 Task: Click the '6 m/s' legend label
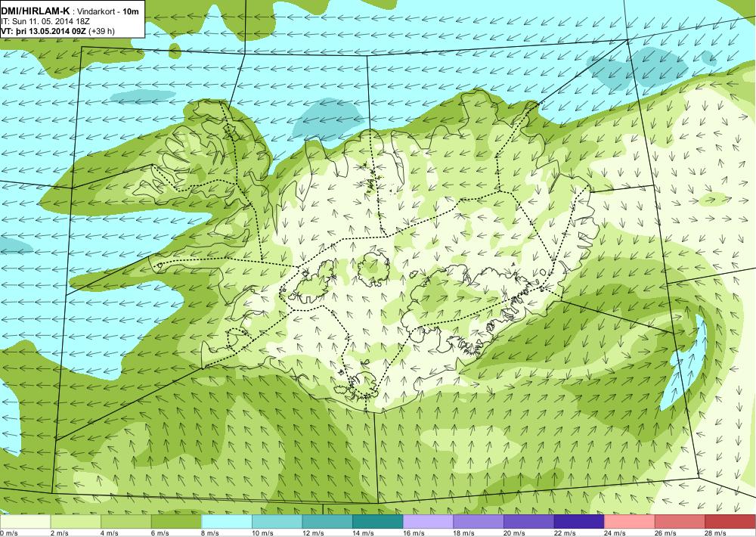[x=160, y=533]
